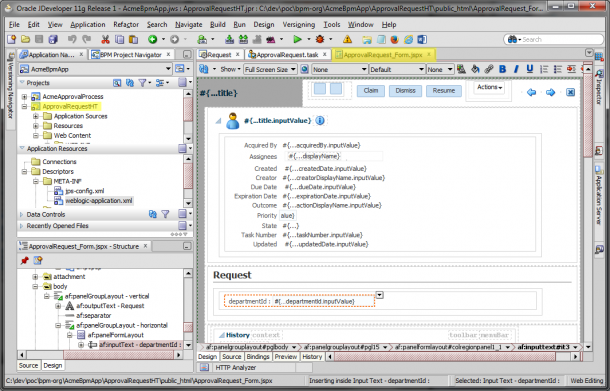This screenshot has height=391, width=610.
Task: Click the Open folder toolbar icon
Action: (x=25, y=39)
